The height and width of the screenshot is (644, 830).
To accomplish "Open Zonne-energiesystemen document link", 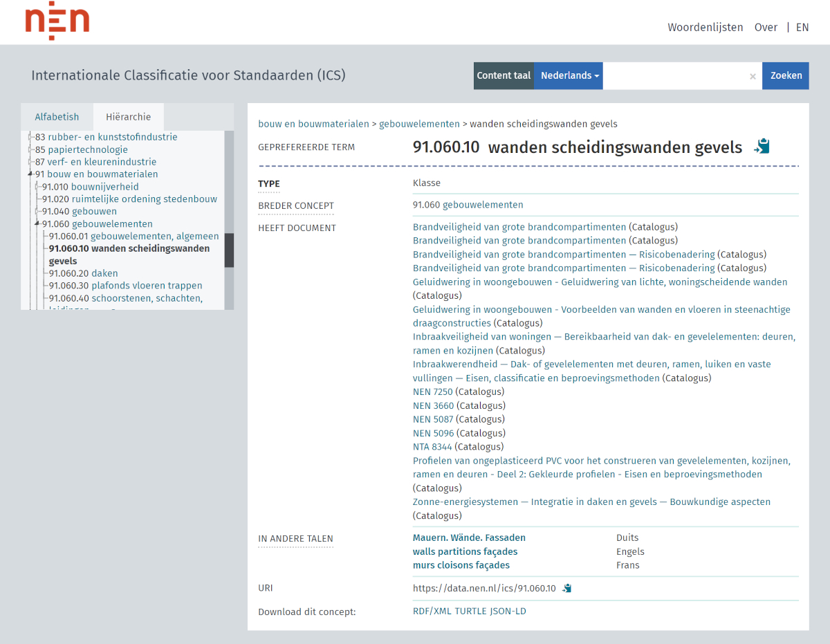I will point(591,502).
